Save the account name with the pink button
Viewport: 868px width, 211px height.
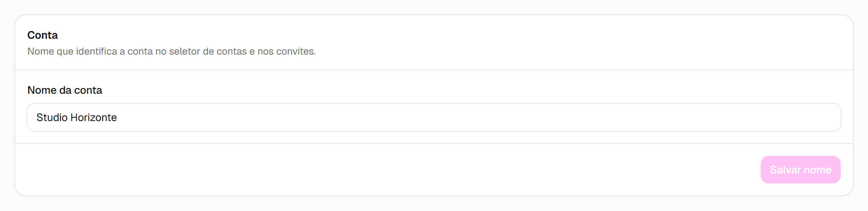coord(801,170)
